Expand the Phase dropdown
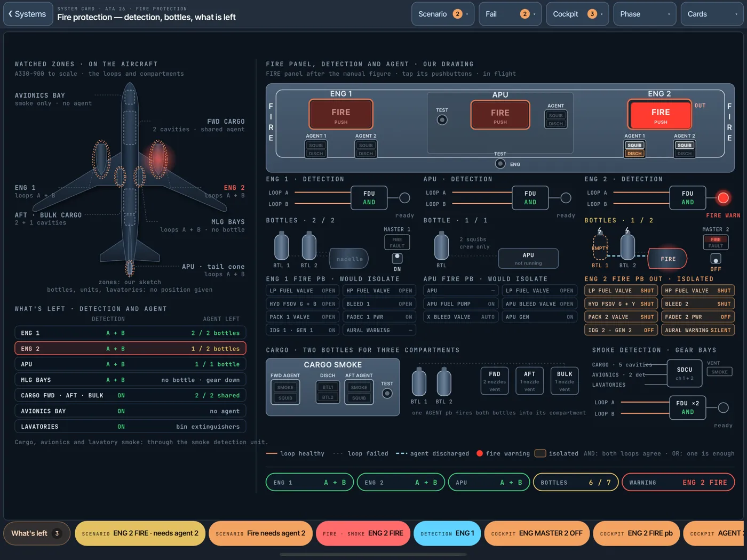Viewport: 747px width, 560px height. 645,14
